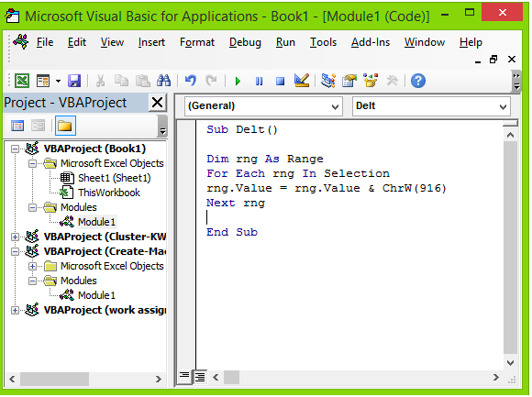Collapse Modules folder under Create-Ma project
This screenshot has width=532, height=397.
tap(33, 281)
